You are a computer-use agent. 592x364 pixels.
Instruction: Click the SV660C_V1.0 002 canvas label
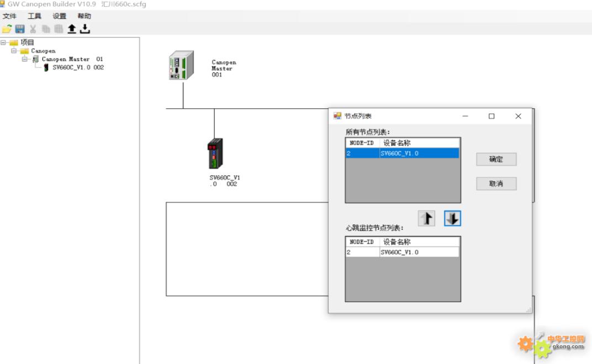click(225, 181)
